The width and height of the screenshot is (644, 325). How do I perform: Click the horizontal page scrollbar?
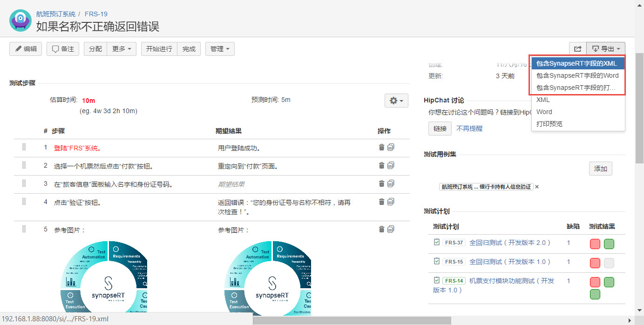click(352, 320)
